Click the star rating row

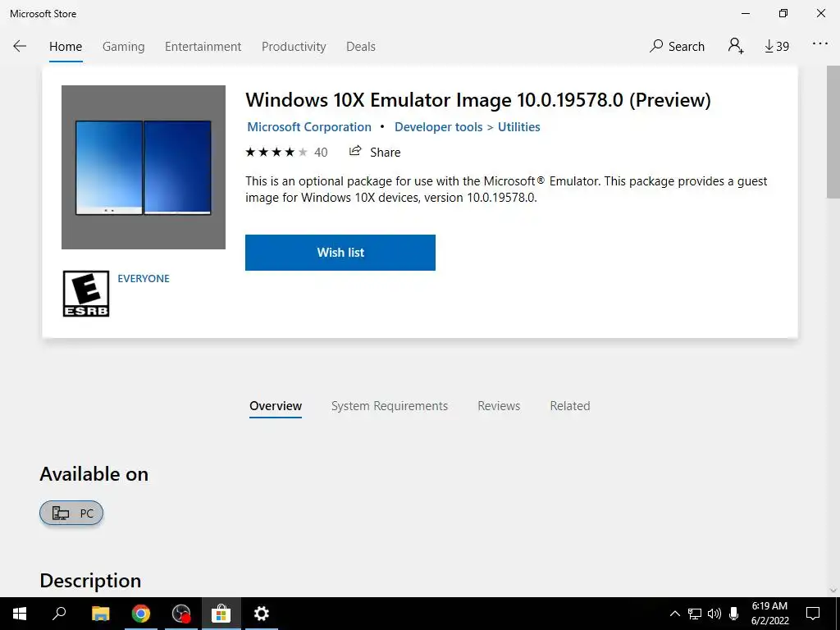[276, 152]
